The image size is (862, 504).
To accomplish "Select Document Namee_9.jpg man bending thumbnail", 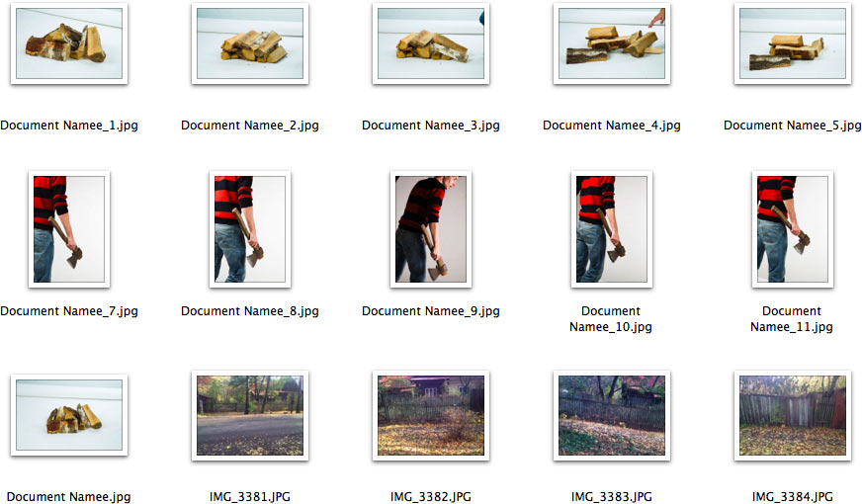I will [431, 229].
